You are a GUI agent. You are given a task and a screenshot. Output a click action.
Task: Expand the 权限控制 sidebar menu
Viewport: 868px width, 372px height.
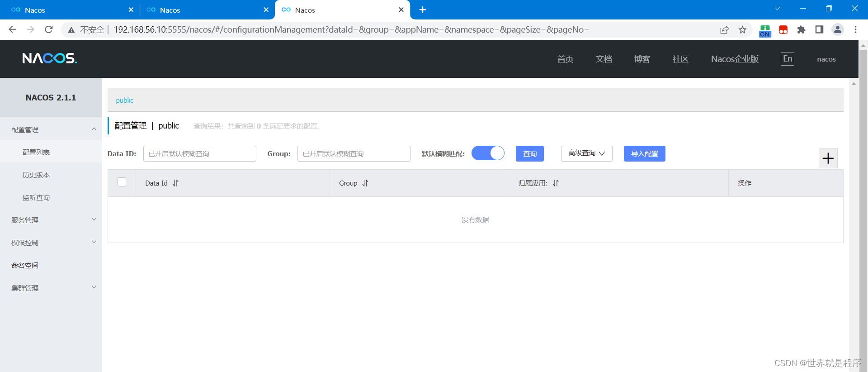[51, 243]
